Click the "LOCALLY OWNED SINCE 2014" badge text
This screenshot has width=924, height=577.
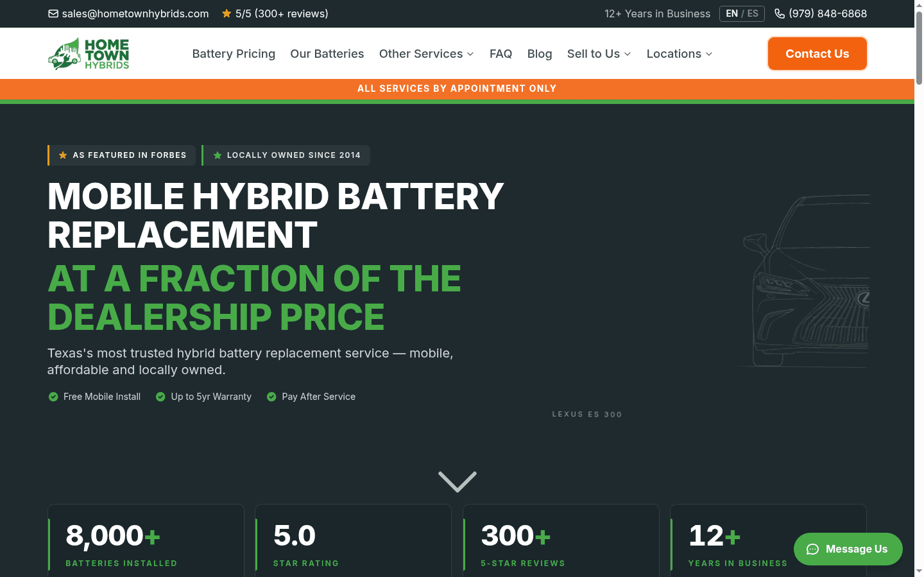294,155
